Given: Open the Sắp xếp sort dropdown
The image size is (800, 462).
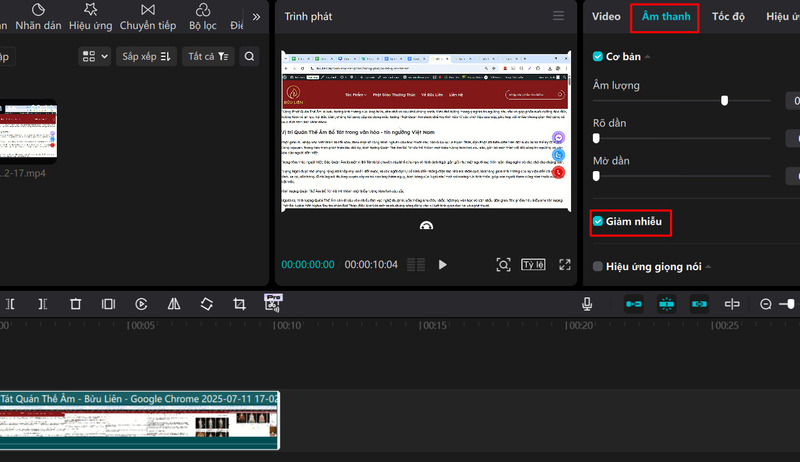Looking at the screenshot, I should point(147,56).
